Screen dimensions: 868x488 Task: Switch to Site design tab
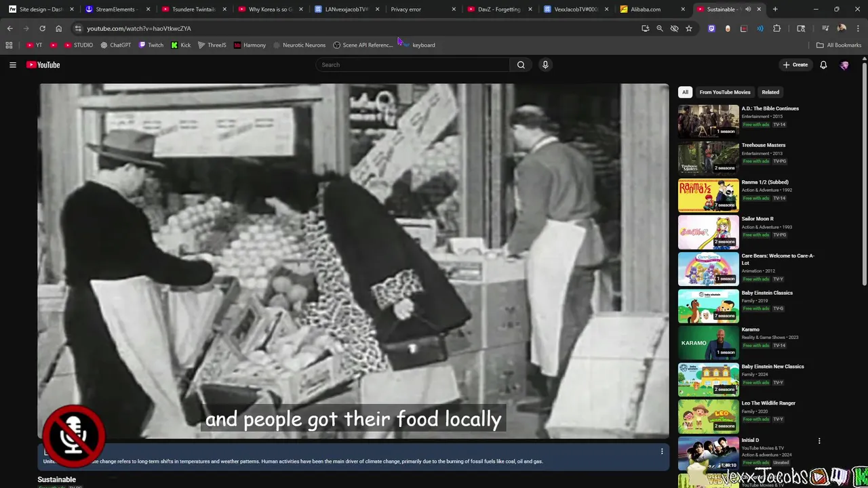pos(41,9)
